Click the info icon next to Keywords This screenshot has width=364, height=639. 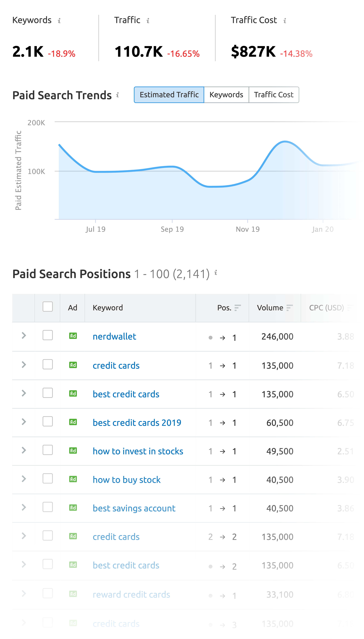(59, 21)
